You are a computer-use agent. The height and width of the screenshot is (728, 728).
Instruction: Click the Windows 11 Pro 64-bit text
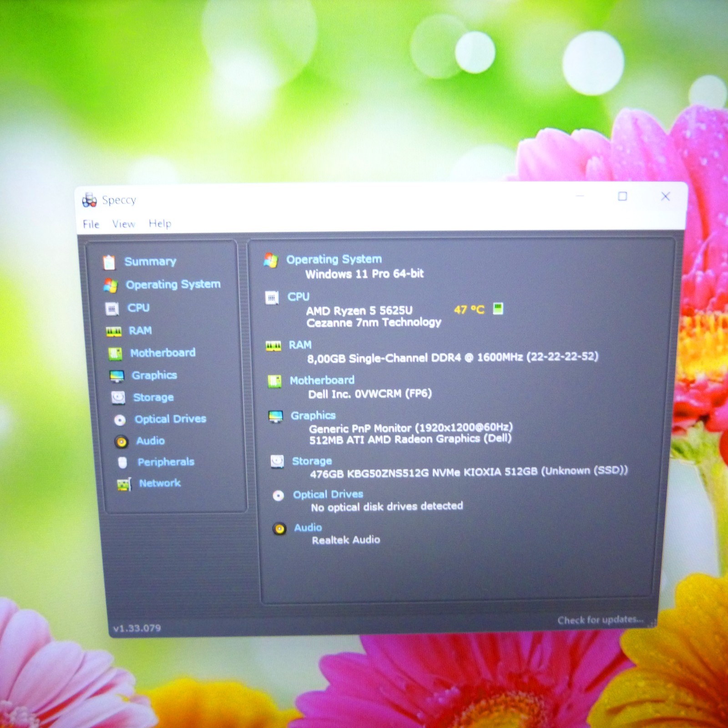[364, 274]
